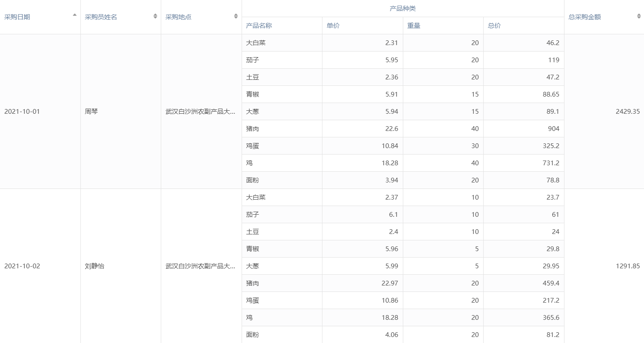
Task: Select the total amount cell 2429.35
Action: [x=627, y=112]
